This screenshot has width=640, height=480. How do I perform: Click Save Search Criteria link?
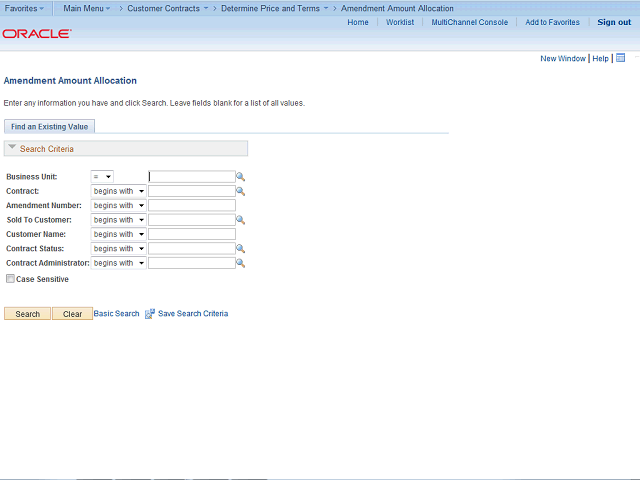pyautogui.click(x=193, y=313)
